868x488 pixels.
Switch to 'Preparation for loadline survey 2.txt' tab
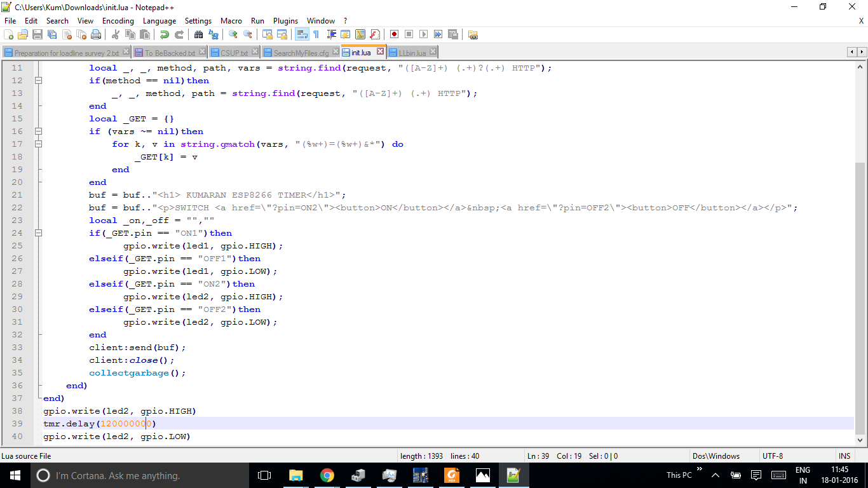(x=66, y=53)
